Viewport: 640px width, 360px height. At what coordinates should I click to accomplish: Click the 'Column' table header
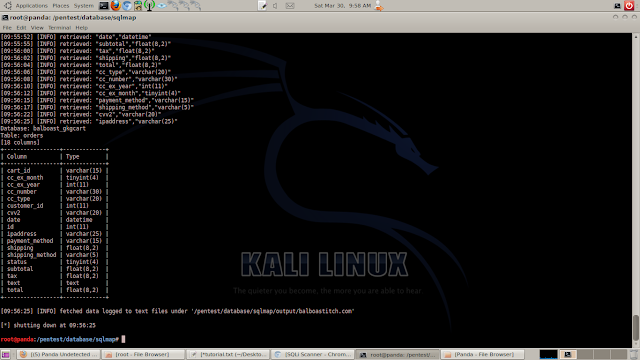point(17,157)
